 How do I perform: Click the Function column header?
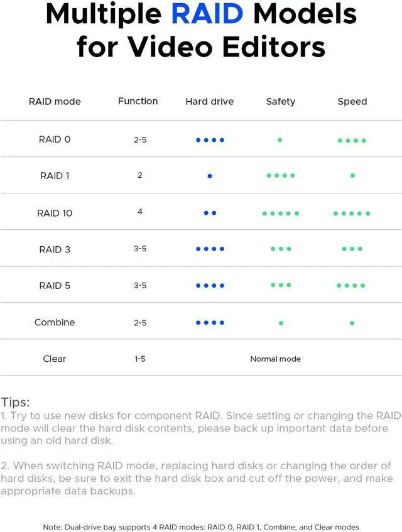138,101
